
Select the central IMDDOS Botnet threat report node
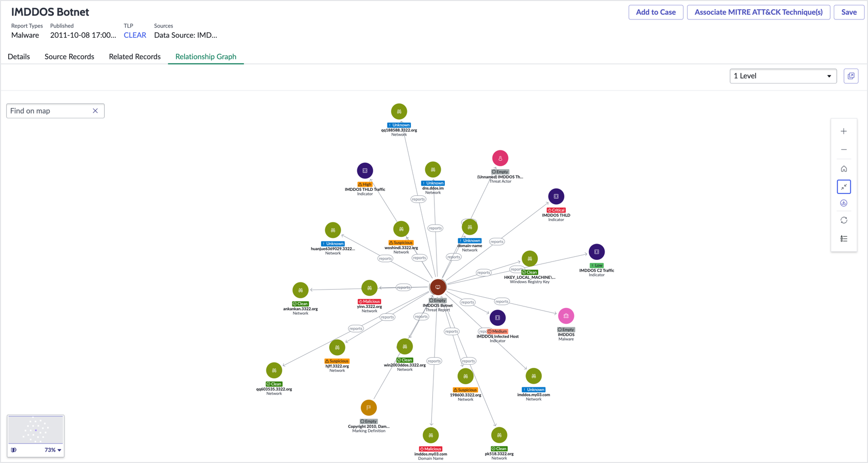point(438,287)
